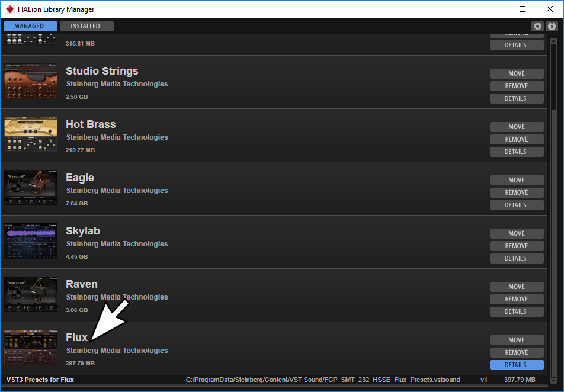
Task: Click the Eagle title
Action: pos(80,178)
